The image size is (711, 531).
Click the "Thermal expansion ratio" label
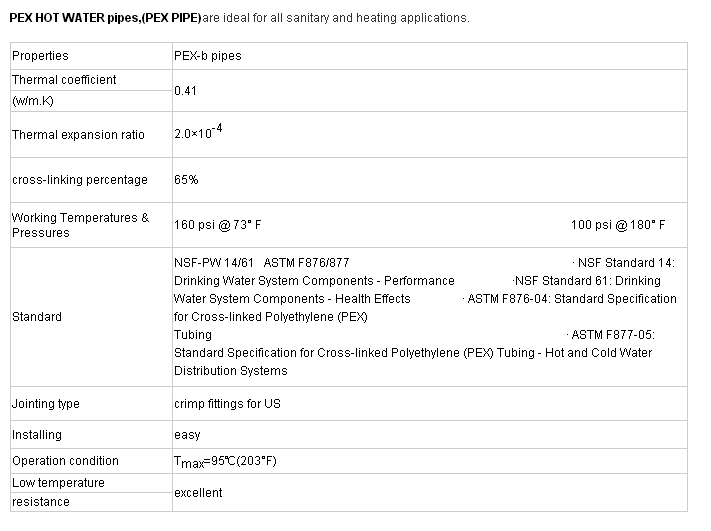tap(78, 135)
